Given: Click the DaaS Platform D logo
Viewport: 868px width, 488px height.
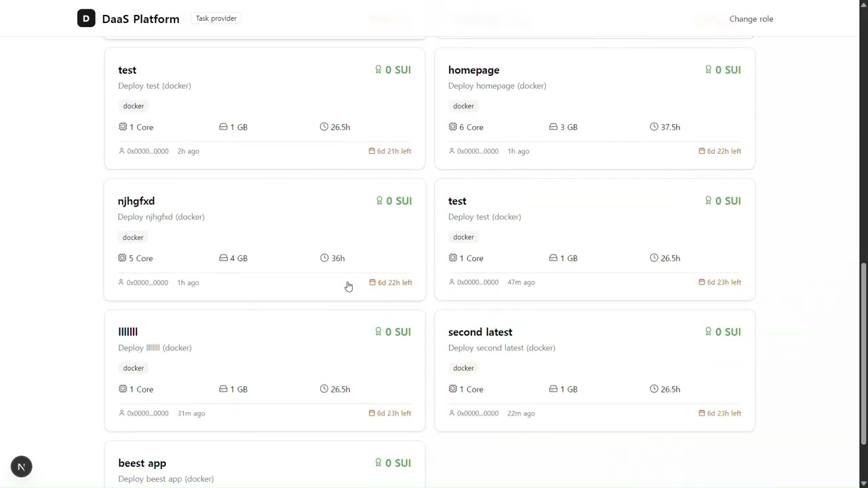Looking at the screenshot, I should click(86, 19).
